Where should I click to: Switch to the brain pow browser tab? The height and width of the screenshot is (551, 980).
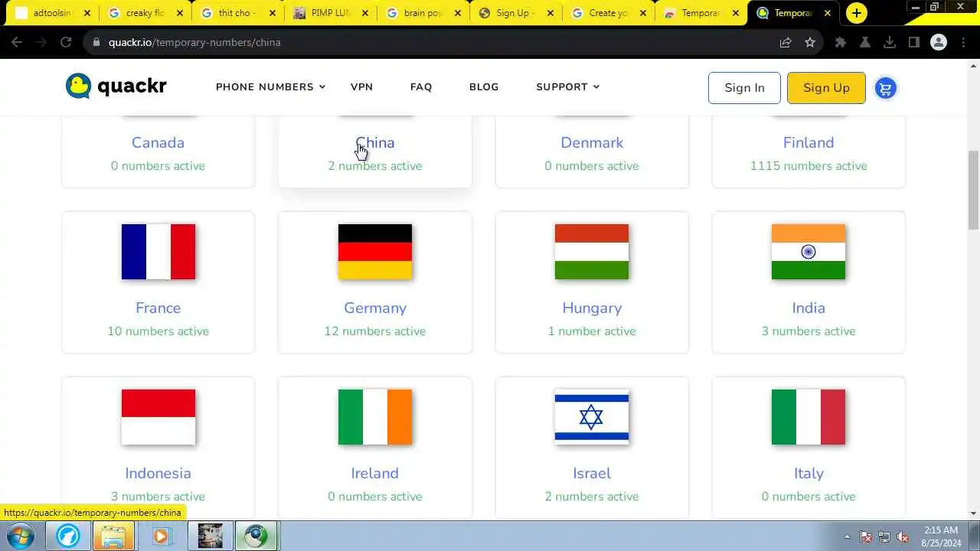(x=423, y=13)
